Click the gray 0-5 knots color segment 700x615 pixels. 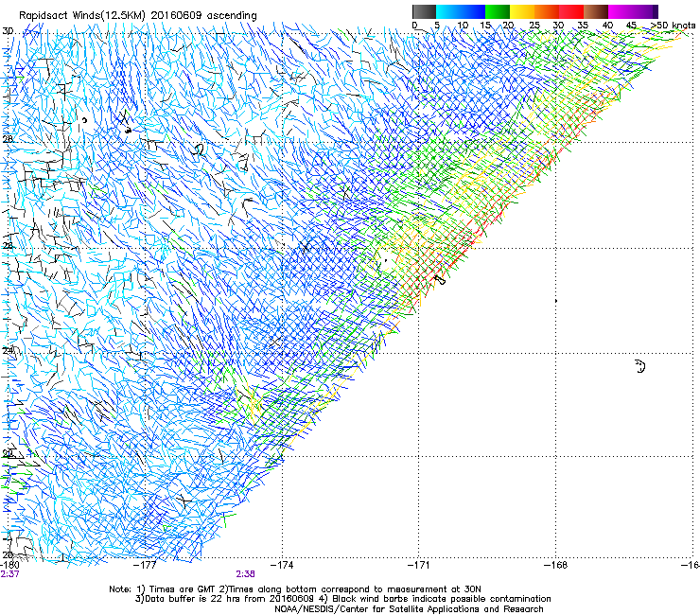[x=425, y=11]
